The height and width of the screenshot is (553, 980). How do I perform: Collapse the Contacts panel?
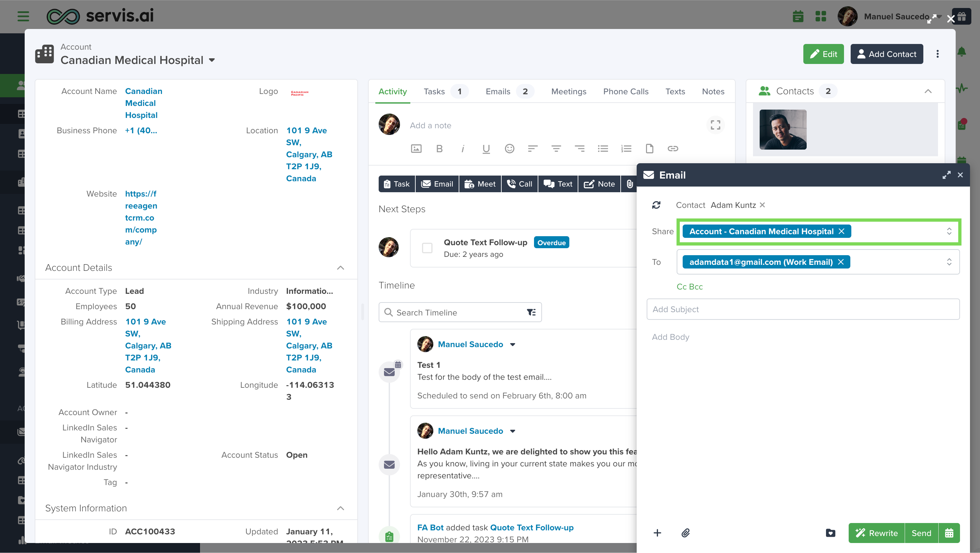928,91
